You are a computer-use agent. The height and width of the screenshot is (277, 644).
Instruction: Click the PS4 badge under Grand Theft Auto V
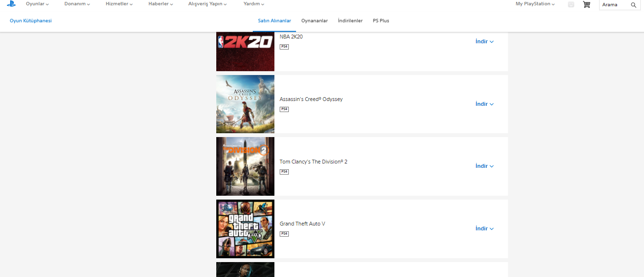point(284,234)
